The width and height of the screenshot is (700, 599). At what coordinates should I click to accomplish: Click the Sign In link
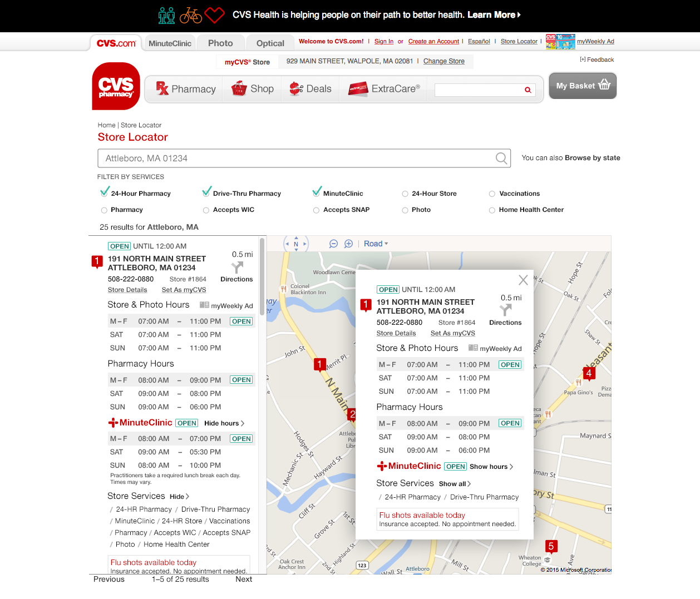(x=384, y=41)
